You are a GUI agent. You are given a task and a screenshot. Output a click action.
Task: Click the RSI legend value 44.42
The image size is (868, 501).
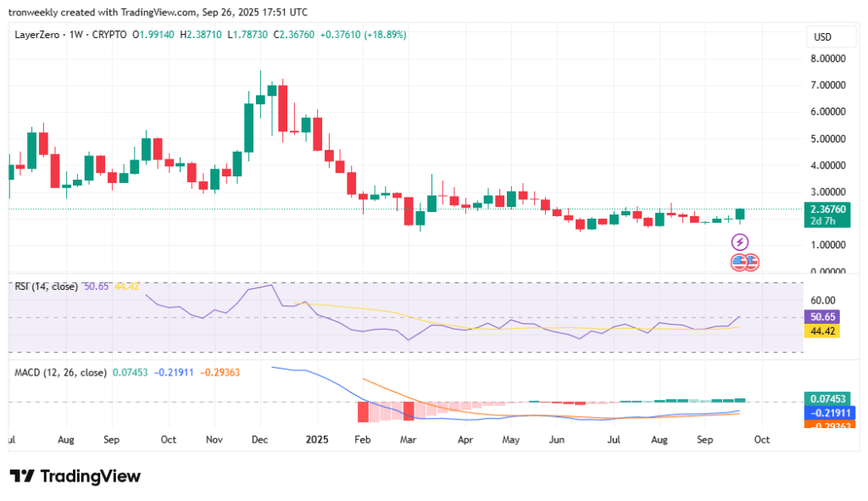[x=127, y=287]
